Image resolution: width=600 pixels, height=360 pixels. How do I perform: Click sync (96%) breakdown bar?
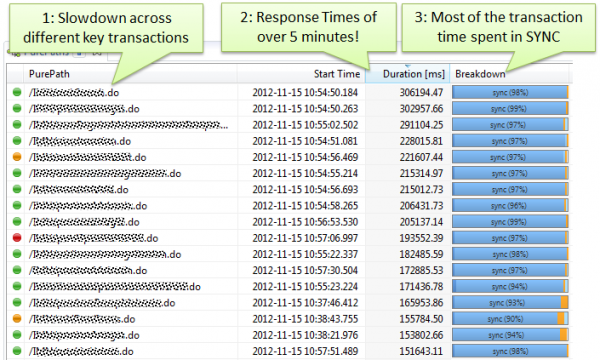click(510, 205)
